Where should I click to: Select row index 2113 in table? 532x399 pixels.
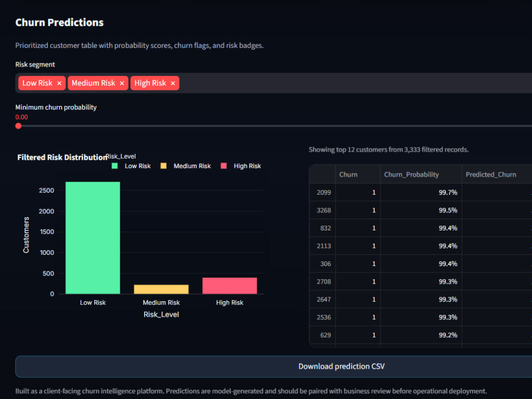pos(322,246)
